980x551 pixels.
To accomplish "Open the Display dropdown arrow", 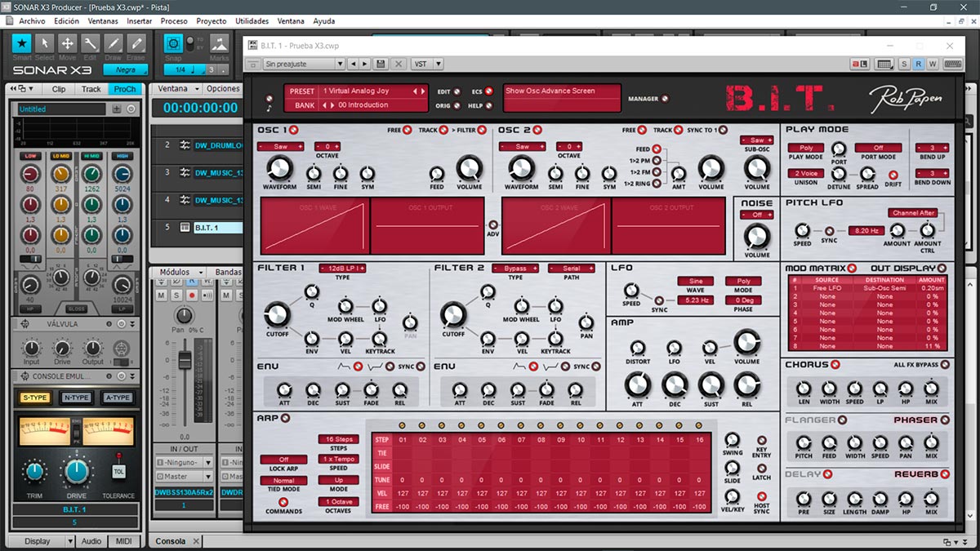I will point(70,541).
